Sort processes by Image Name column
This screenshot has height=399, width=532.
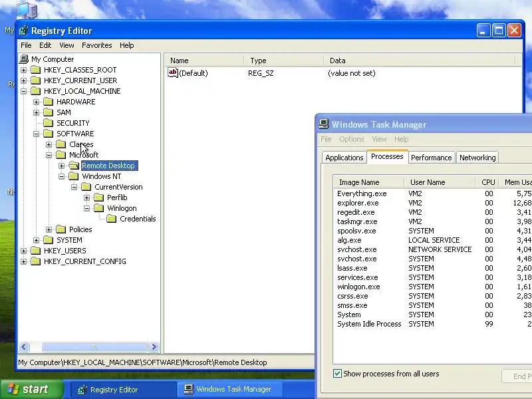[368, 182]
